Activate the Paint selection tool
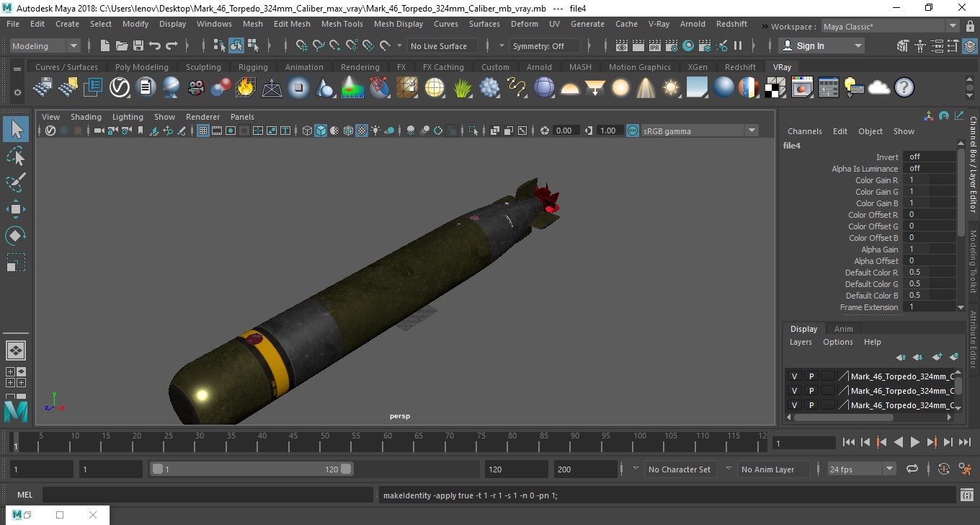The height and width of the screenshot is (525, 980). 16,182
